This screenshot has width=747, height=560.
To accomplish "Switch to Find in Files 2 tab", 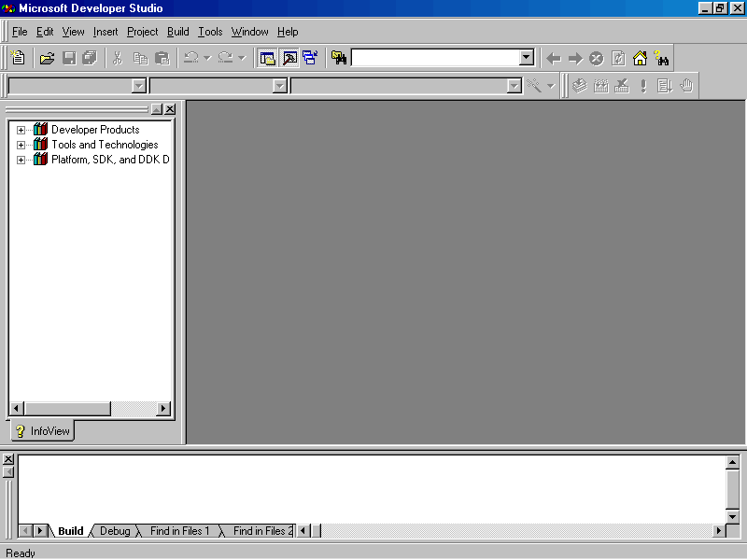I will point(263,531).
